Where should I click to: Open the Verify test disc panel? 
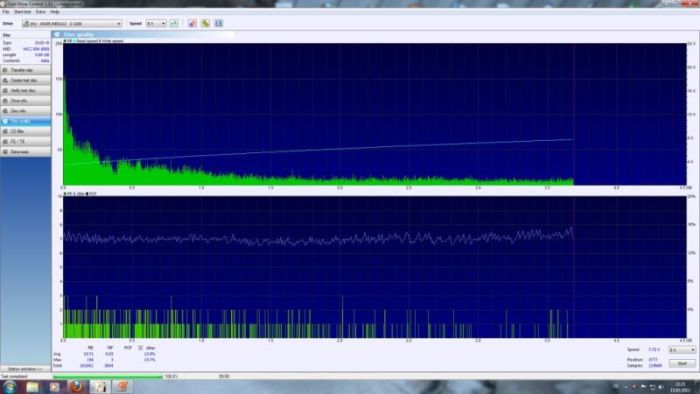[x=25, y=91]
